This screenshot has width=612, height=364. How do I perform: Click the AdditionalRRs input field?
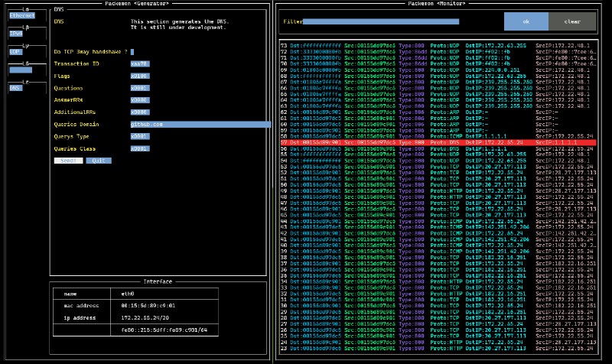[x=140, y=112]
